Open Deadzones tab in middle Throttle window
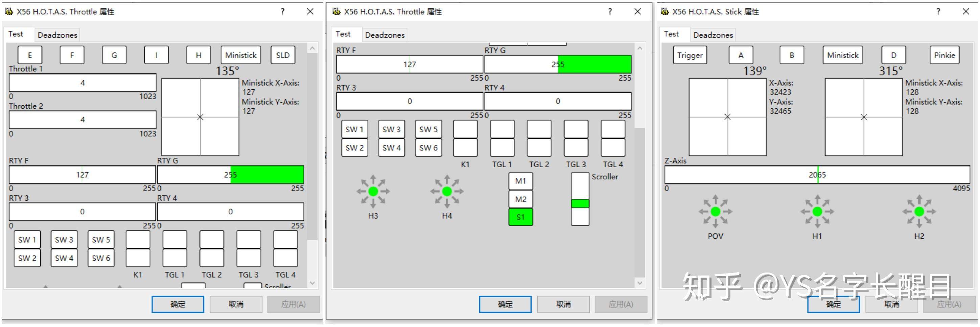This screenshot has width=980, height=327. [384, 35]
